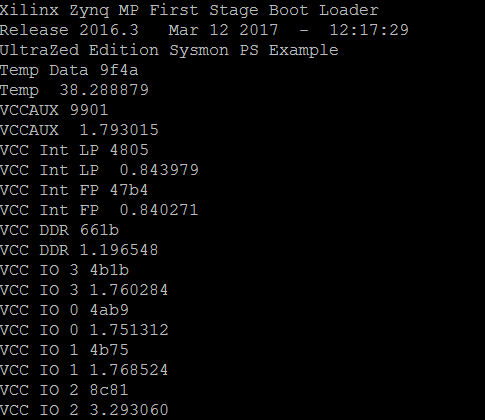This screenshot has width=485, height=420.
Task: Select the 'VCC IO 2 8c81' line
Action: pyautogui.click(x=64, y=390)
